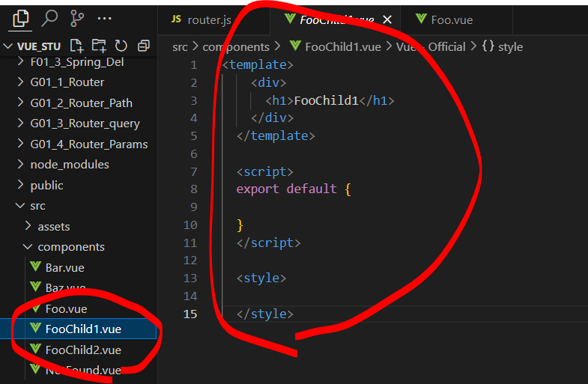This screenshot has width=588, height=384.
Task: Click the opening <div> tag on line 2
Action: [268, 82]
